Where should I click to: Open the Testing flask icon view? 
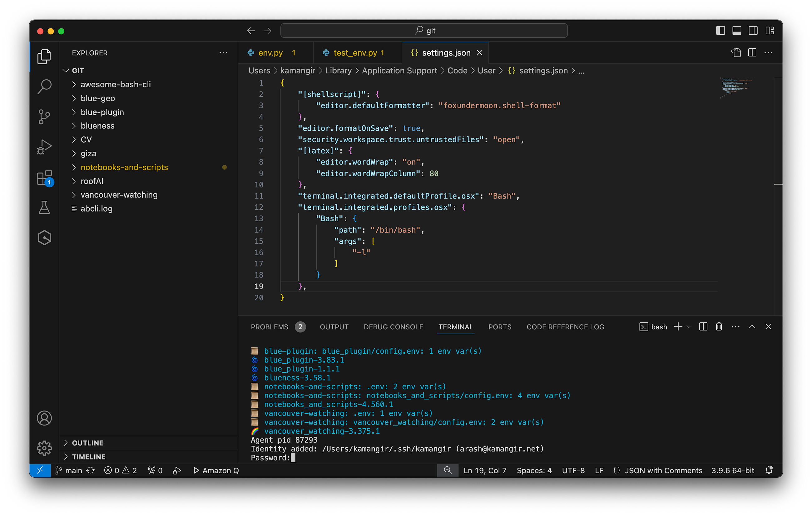coord(44,207)
